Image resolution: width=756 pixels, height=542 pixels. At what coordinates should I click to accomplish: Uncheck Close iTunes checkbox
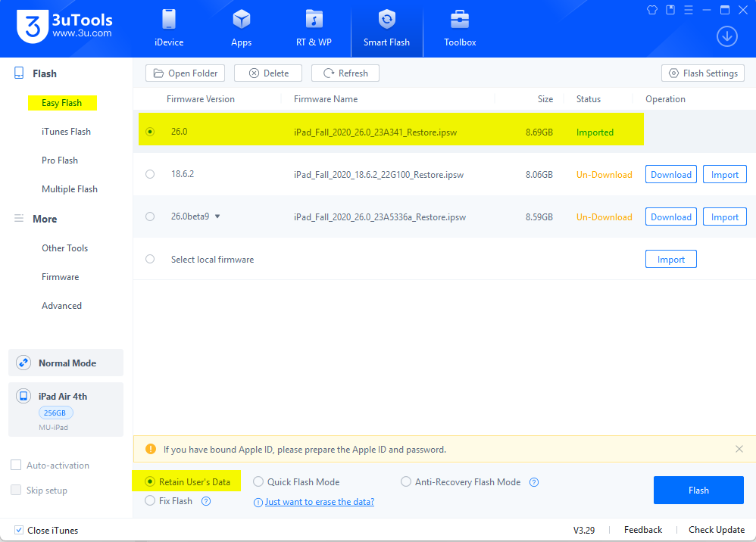point(18,530)
